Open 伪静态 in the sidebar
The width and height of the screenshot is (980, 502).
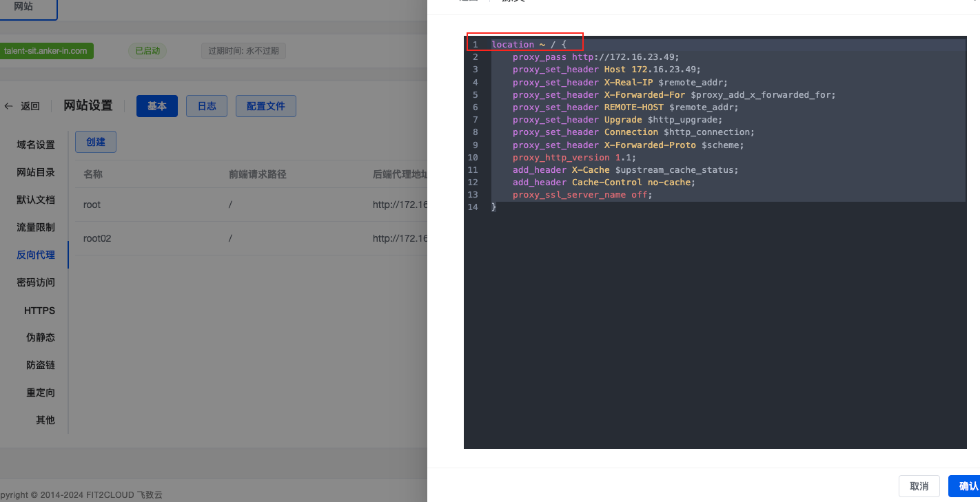(41, 337)
